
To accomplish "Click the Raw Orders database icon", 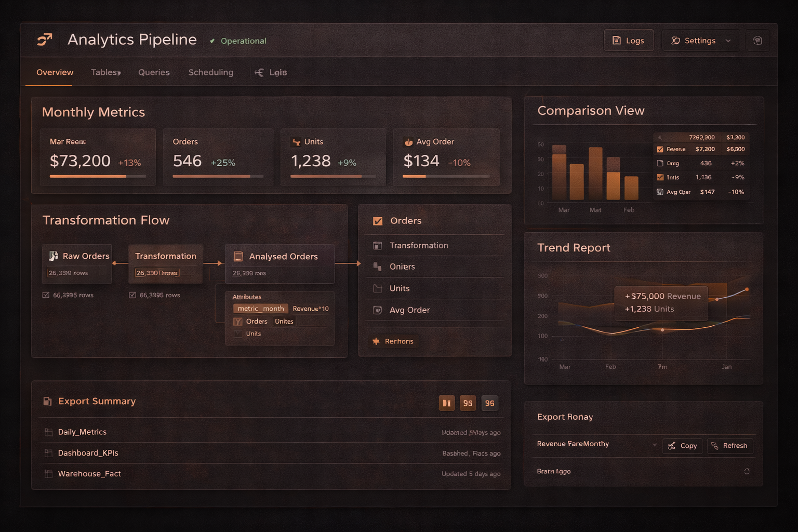I will 54,256.
